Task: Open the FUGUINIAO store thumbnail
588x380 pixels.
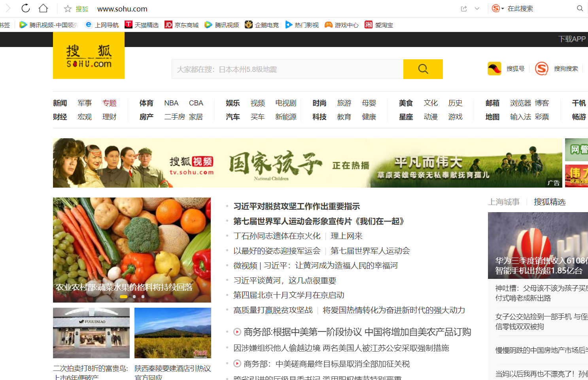Action: [91, 333]
